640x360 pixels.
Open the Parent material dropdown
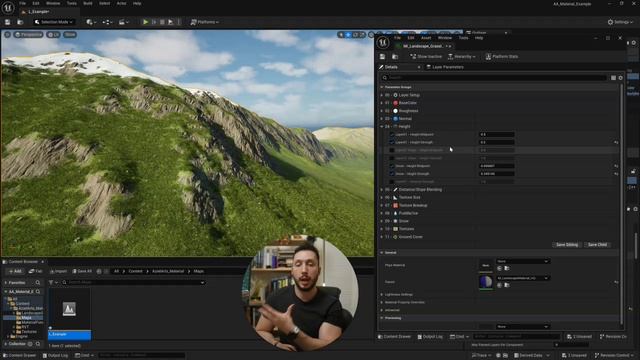(522, 278)
